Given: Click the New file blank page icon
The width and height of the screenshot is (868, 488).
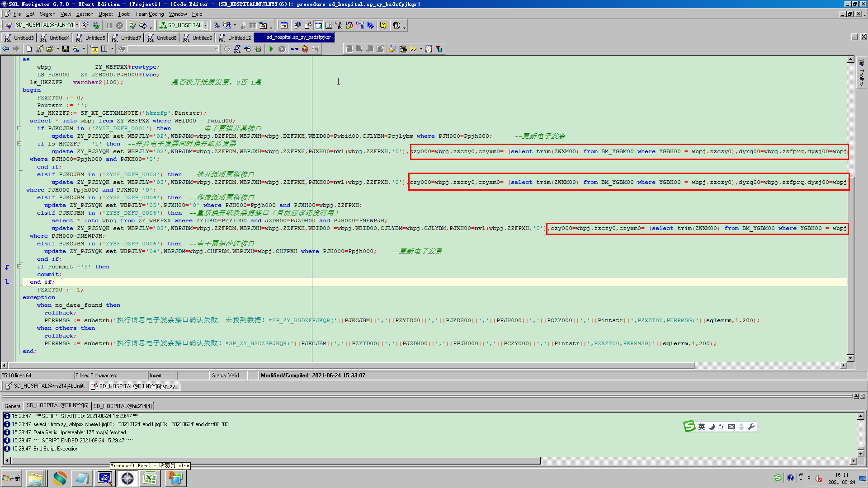Looking at the screenshot, I should pyautogui.click(x=29, y=49).
